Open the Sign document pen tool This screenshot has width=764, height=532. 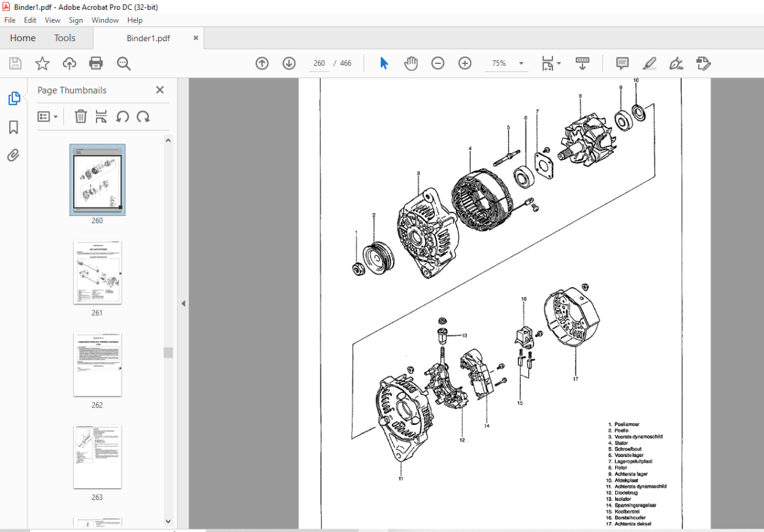click(676, 63)
